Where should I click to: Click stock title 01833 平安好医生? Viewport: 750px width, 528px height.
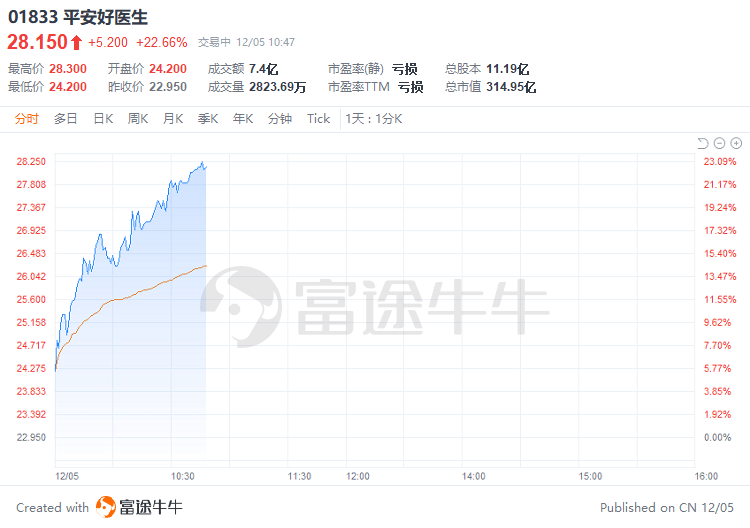pyautogui.click(x=78, y=17)
